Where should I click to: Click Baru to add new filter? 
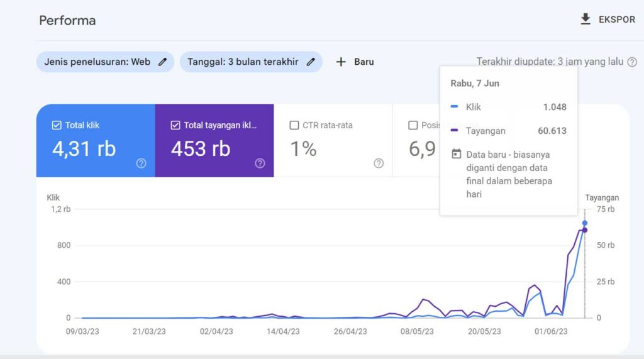pyautogui.click(x=364, y=62)
